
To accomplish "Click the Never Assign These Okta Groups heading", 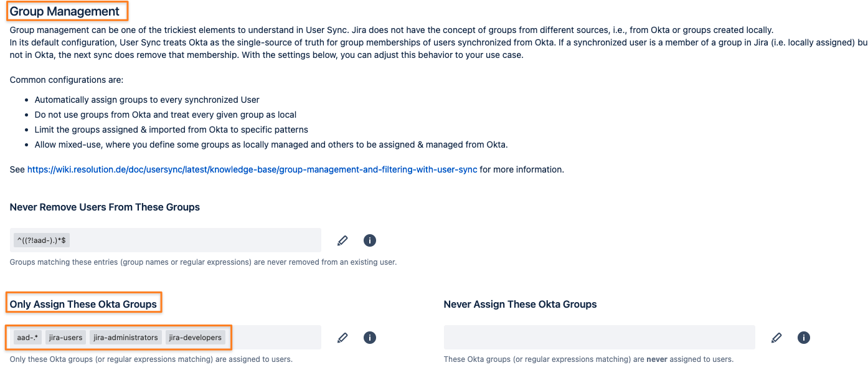I will tap(520, 304).
